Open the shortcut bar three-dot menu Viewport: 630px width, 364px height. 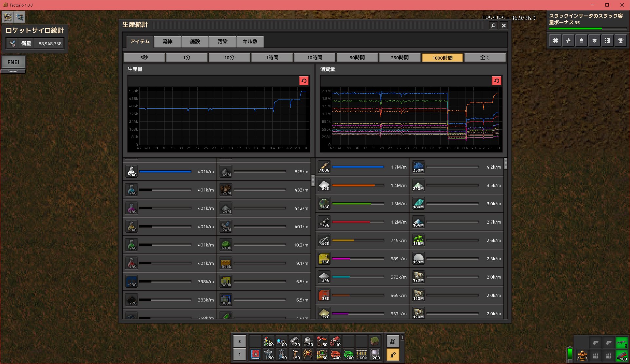pyautogui.click(x=402, y=337)
